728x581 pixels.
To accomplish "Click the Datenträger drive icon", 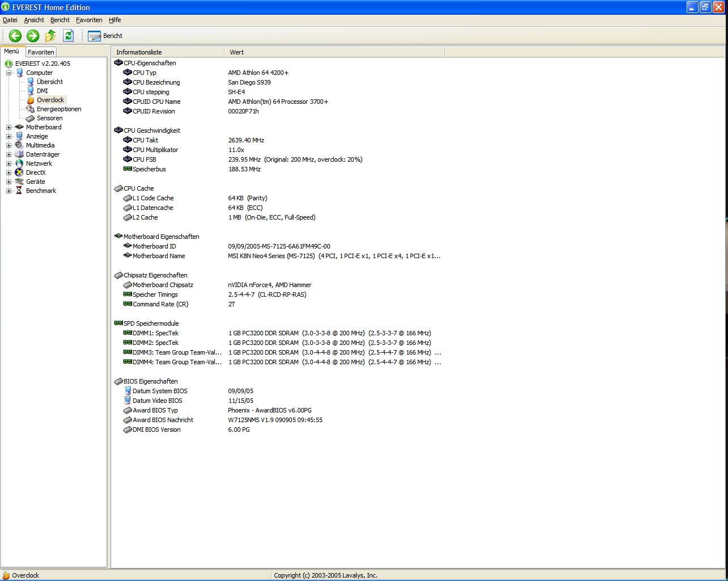I will (x=19, y=154).
